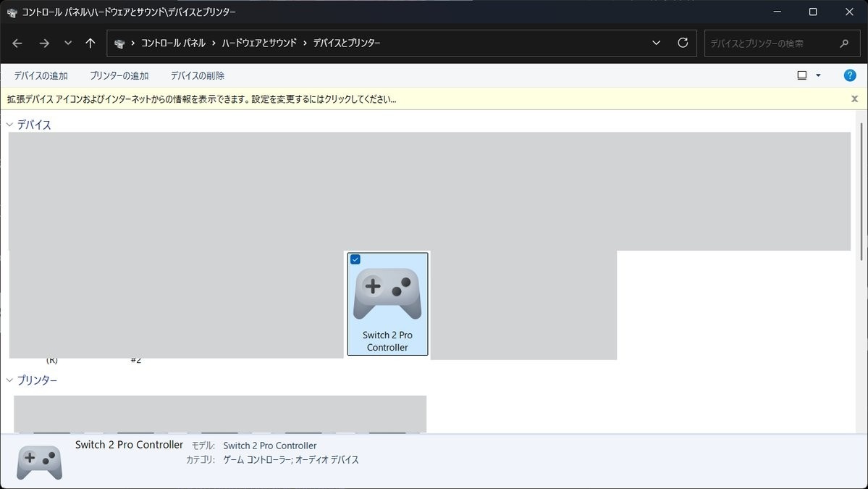The height and width of the screenshot is (489, 868).
Task: Click the address bar control panel icon
Action: click(119, 43)
